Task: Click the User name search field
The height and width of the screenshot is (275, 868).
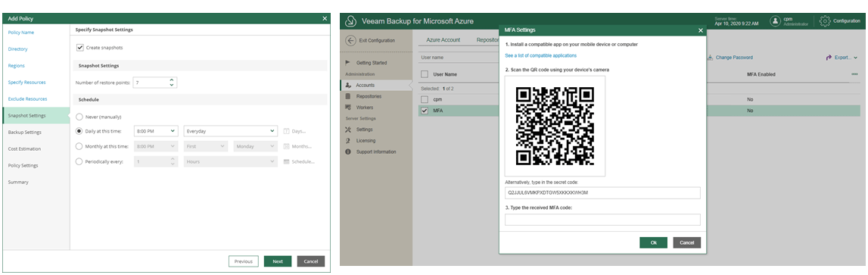Action: tap(459, 57)
